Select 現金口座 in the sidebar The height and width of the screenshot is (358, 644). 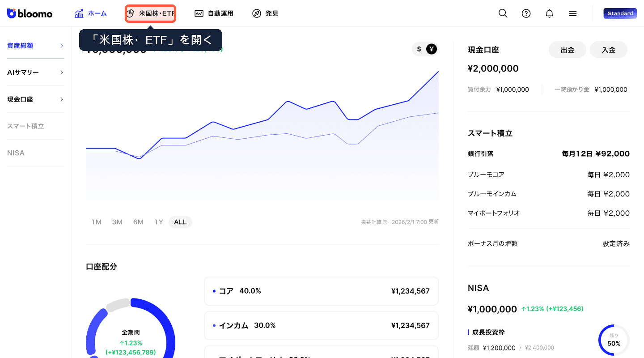coord(36,99)
